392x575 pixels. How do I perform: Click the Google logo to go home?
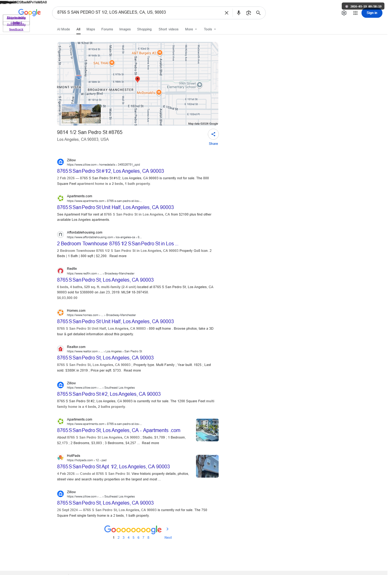[x=29, y=13]
